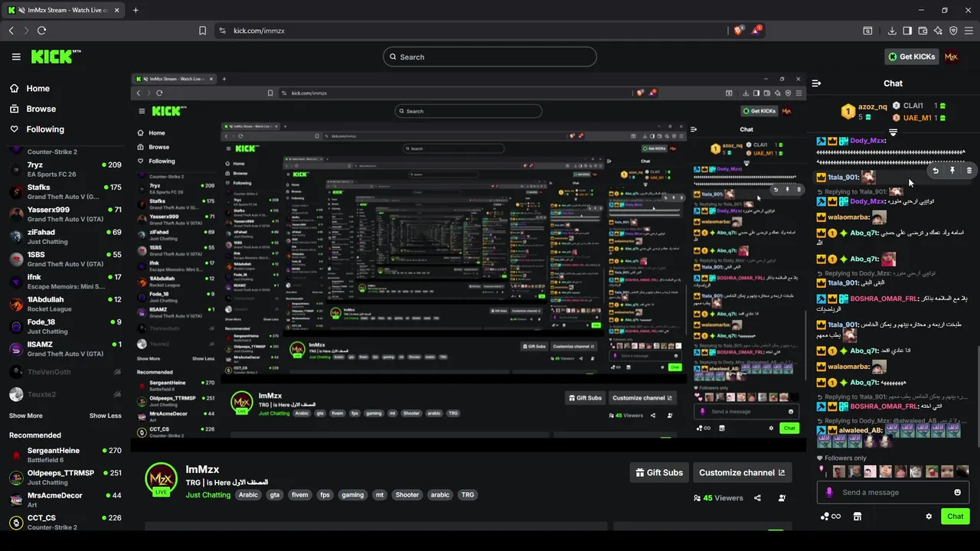
Task: Open SergeantHeine recommended channel
Action: (65, 455)
